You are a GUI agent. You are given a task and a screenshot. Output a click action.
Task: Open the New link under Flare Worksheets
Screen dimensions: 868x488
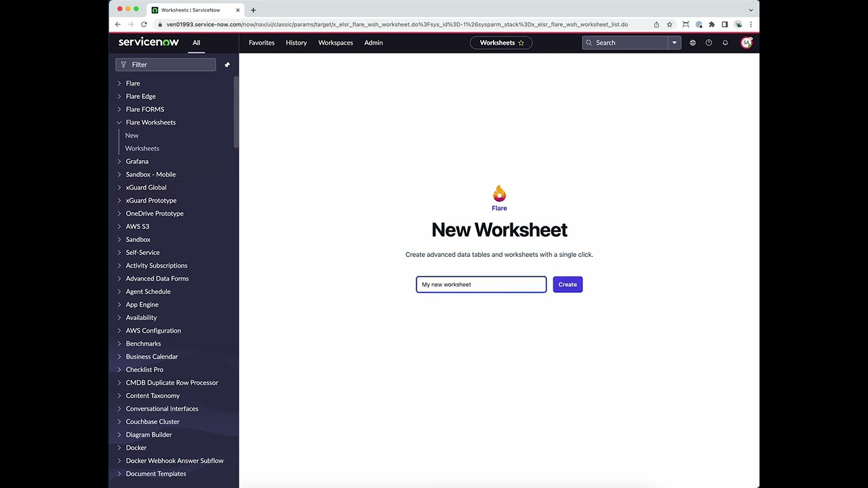point(132,136)
